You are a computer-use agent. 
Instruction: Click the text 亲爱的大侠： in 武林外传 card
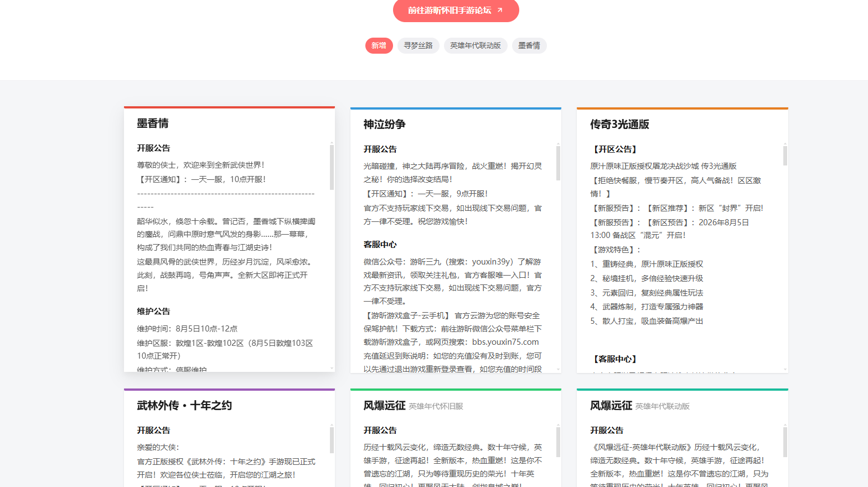(x=158, y=447)
